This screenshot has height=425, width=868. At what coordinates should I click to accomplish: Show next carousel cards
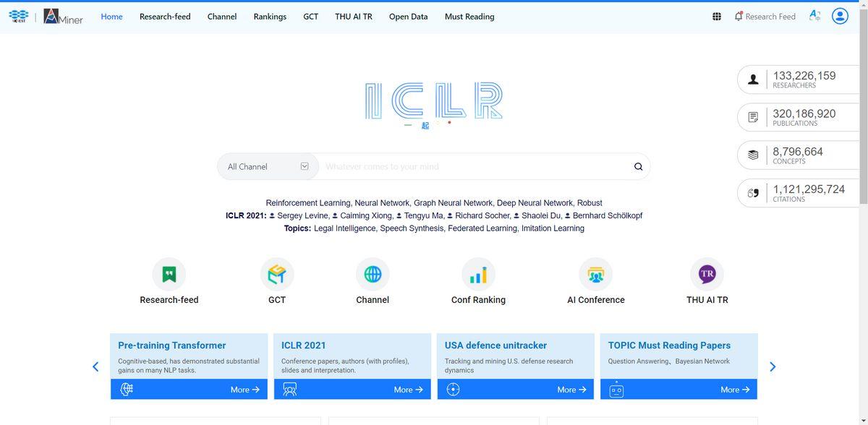[773, 366]
